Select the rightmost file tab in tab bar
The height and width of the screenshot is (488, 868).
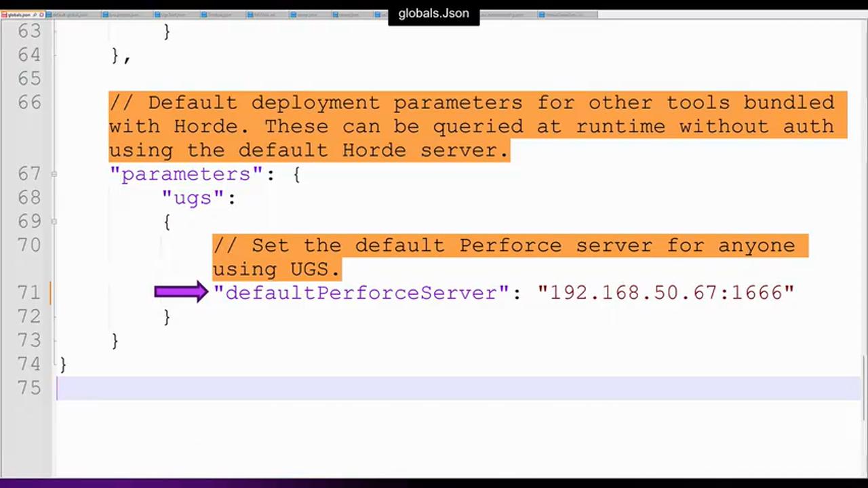(566, 14)
